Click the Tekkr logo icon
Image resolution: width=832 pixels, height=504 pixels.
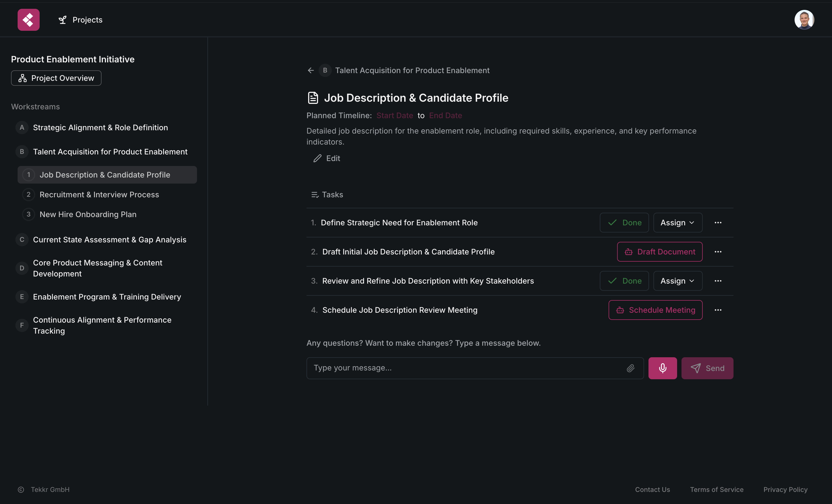[28, 20]
